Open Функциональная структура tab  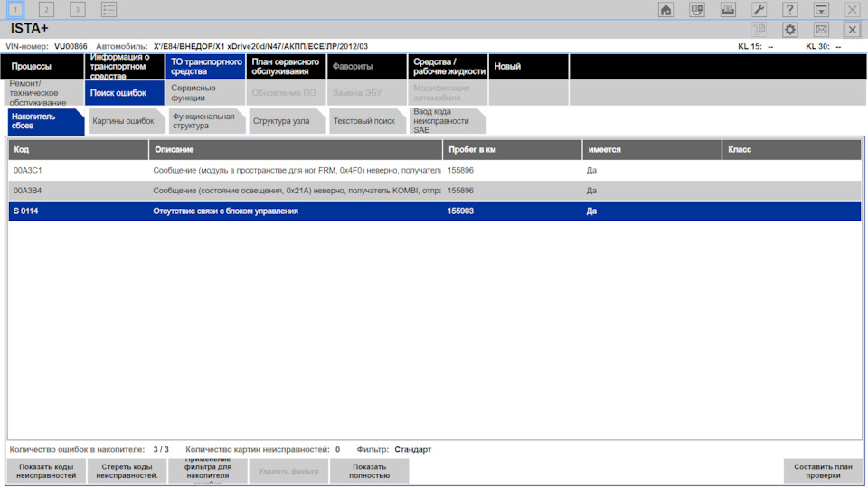(x=206, y=121)
